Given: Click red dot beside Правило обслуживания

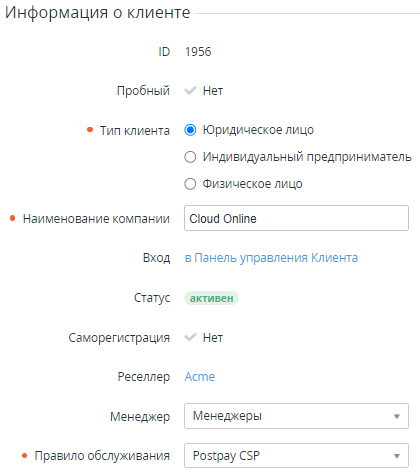Looking at the screenshot, I should coord(24,456).
